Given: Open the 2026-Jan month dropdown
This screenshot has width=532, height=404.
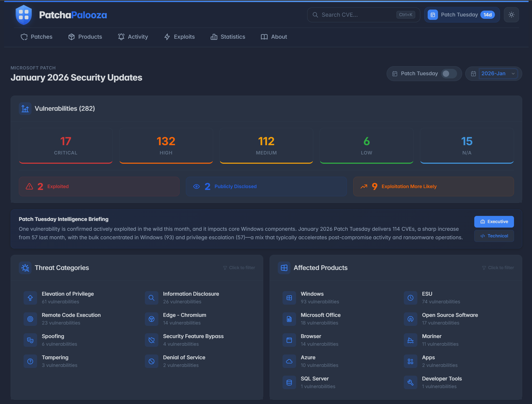Looking at the screenshot, I should 498,74.
